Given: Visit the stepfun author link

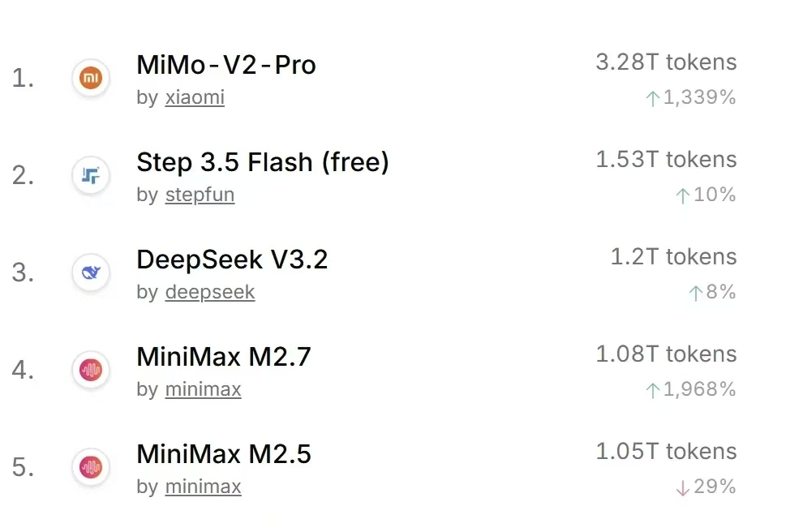Looking at the screenshot, I should 200,195.
